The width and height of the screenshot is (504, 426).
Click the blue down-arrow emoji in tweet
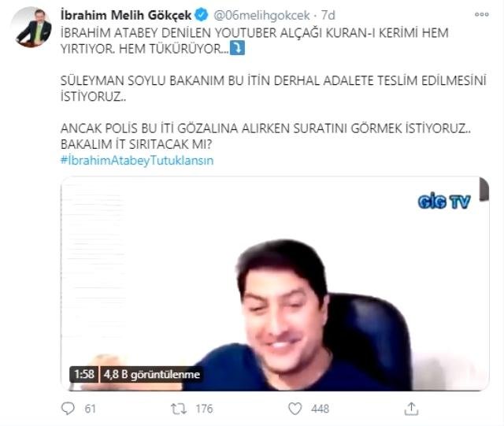pyautogui.click(x=237, y=48)
